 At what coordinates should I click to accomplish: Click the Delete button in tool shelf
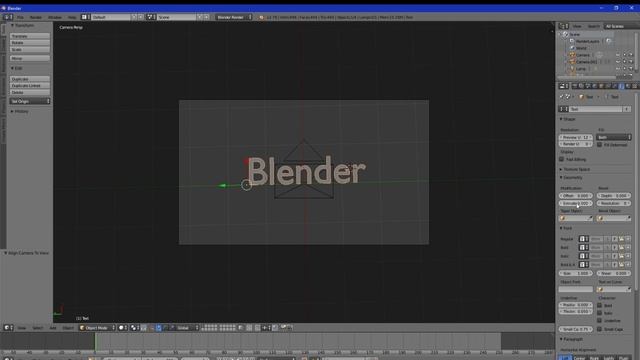coord(30,92)
